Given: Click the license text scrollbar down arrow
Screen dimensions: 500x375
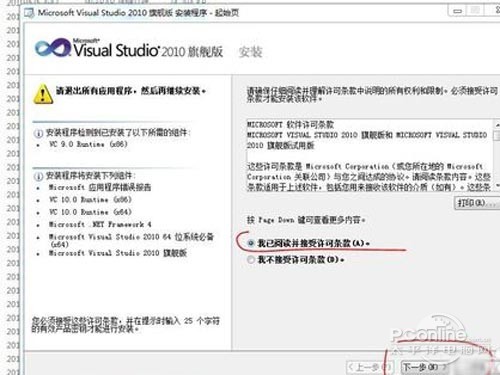Looking at the screenshot, I should click(x=497, y=185).
